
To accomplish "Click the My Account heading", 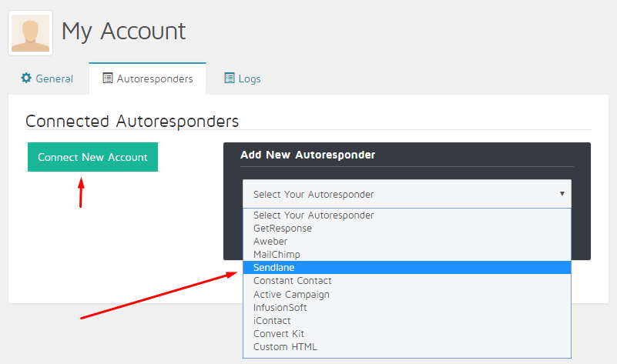I will tap(123, 32).
